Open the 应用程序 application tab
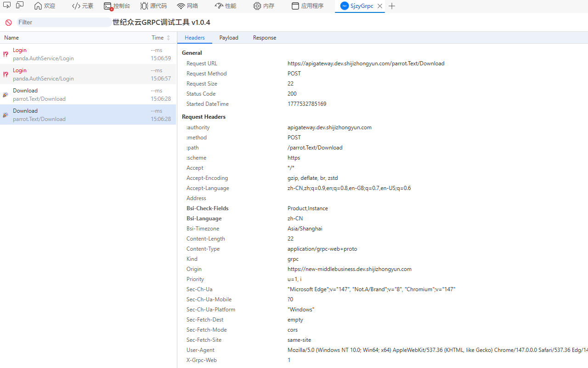The width and height of the screenshot is (588, 368). 308,6
